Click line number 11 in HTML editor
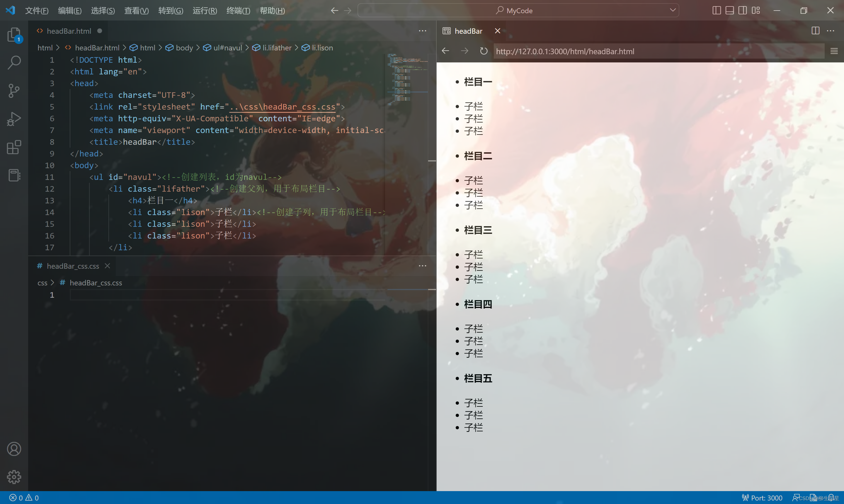This screenshot has height=504, width=844. point(50,177)
